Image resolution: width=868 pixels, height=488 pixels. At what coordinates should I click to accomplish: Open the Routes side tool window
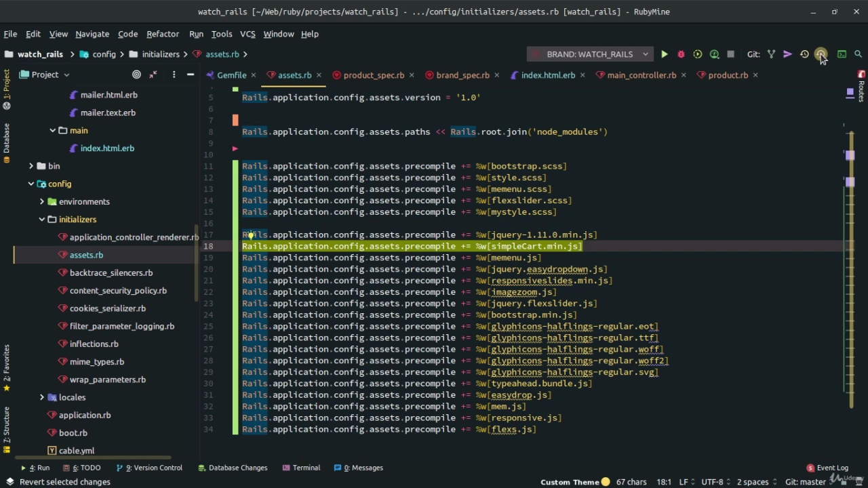[x=861, y=87]
